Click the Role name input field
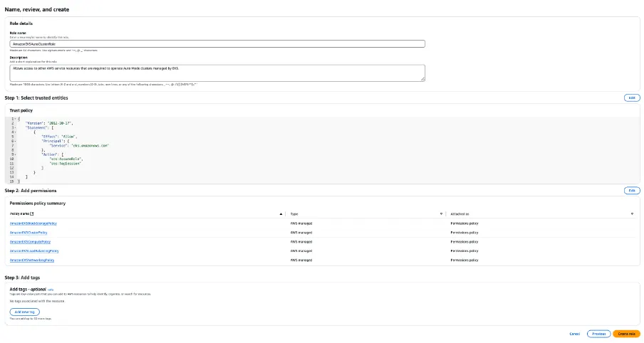The image size is (644, 343). pyautogui.click(x=217, y=44)
